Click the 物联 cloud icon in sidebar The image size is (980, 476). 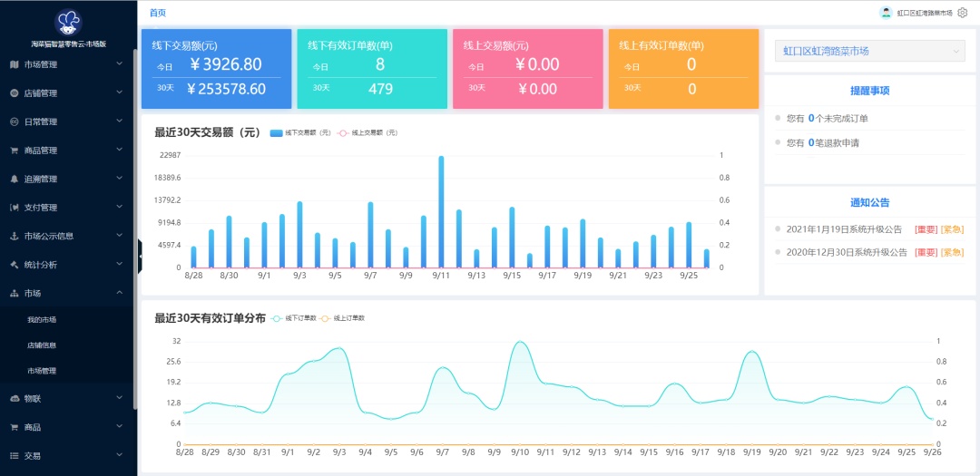pos(15,398)
